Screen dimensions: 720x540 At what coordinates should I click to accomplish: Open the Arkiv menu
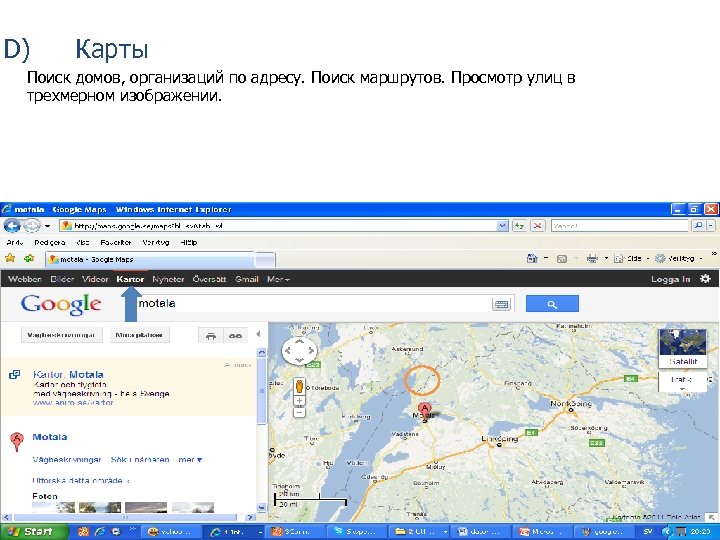click(15, 242)
